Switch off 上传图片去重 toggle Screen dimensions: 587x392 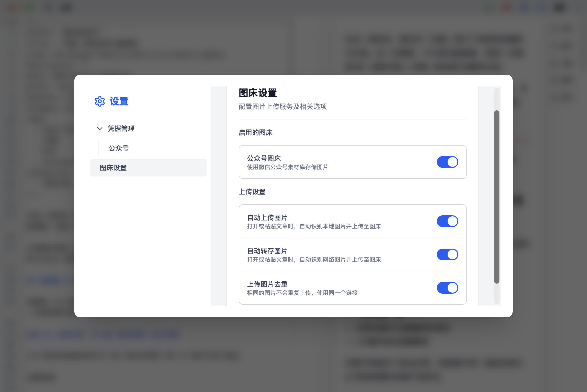[x=447, y=288]
